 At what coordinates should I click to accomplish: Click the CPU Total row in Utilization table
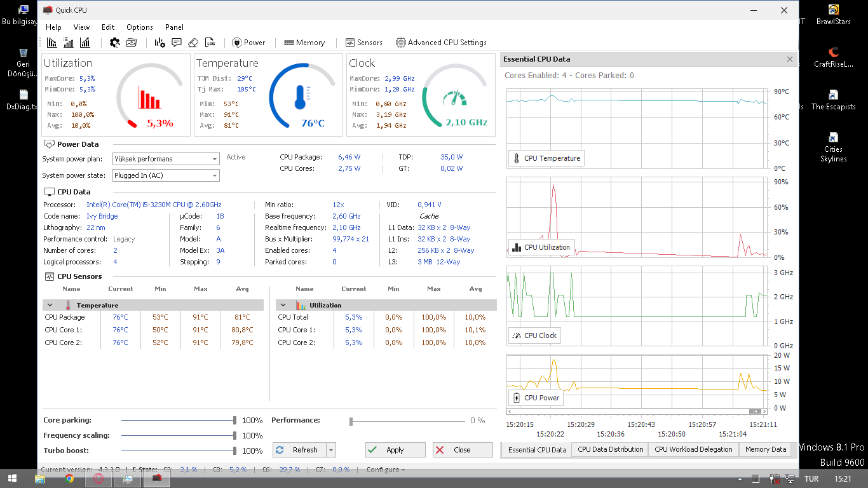386,317
